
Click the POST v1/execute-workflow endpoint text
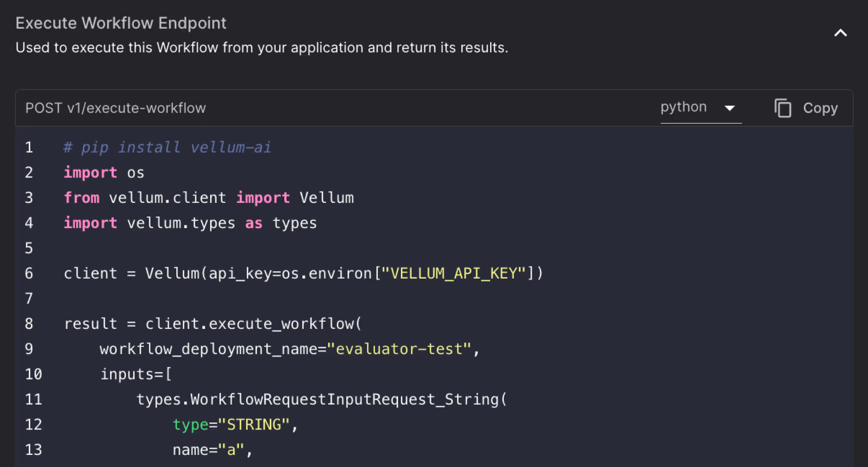pos(115,108)
